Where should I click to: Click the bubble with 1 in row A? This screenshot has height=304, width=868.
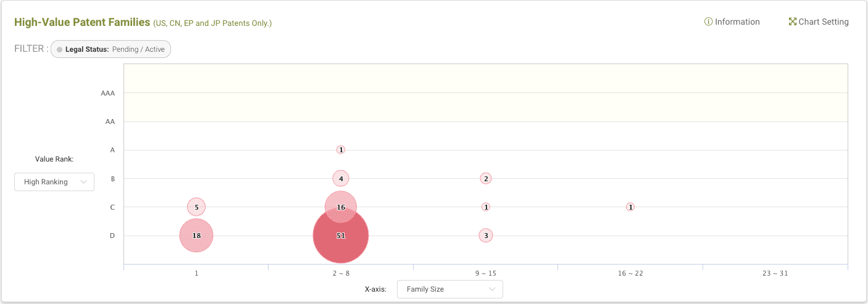click(341, 150)
